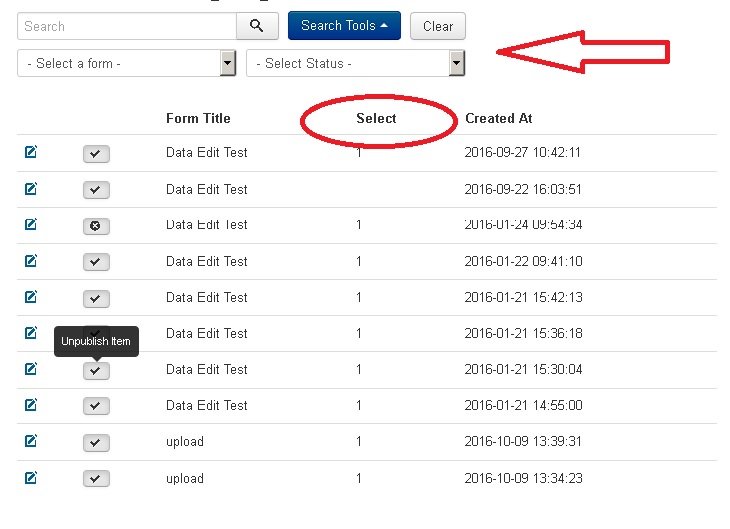This screenshot has height=529, width=730.
Task: Click edit icon for 2016-10-09 13:34:23 upload row
Action: pos(31,478)
